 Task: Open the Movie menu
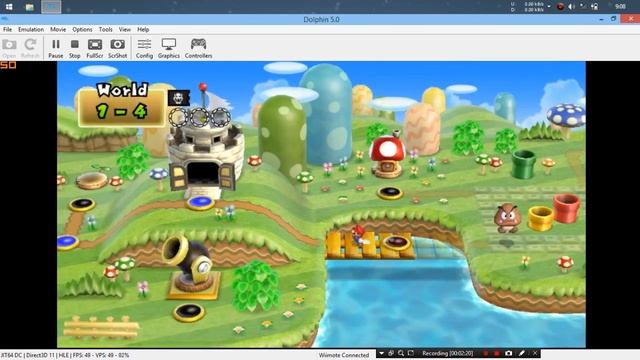[58, 29]
